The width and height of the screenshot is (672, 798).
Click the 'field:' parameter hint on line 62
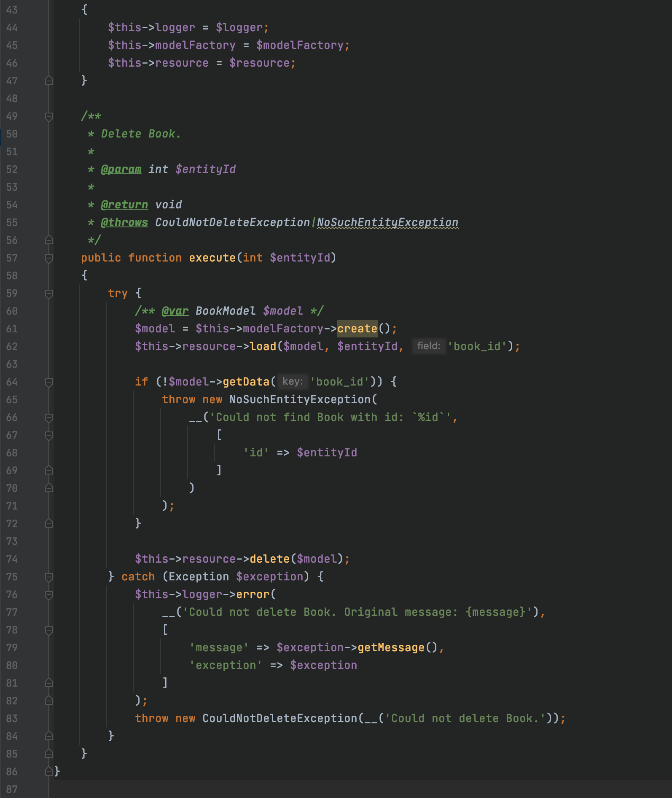pyautogui.click(x=429, y=346)
